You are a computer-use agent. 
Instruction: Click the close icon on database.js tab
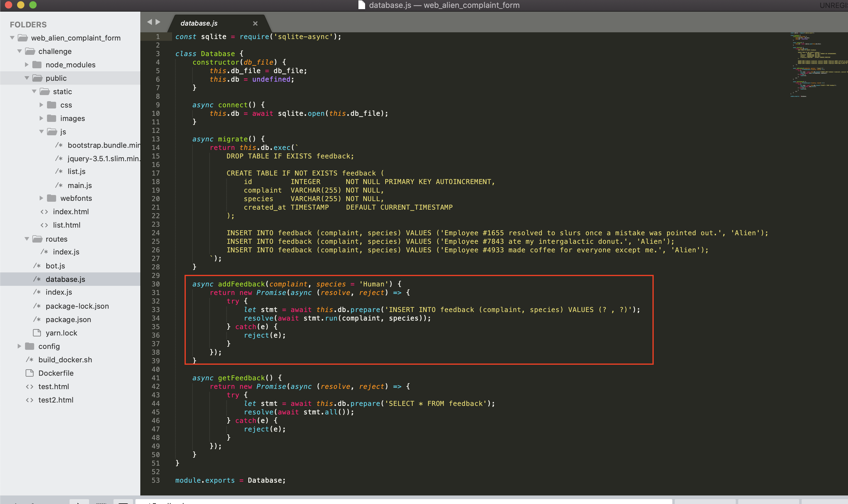click(255, 23)
